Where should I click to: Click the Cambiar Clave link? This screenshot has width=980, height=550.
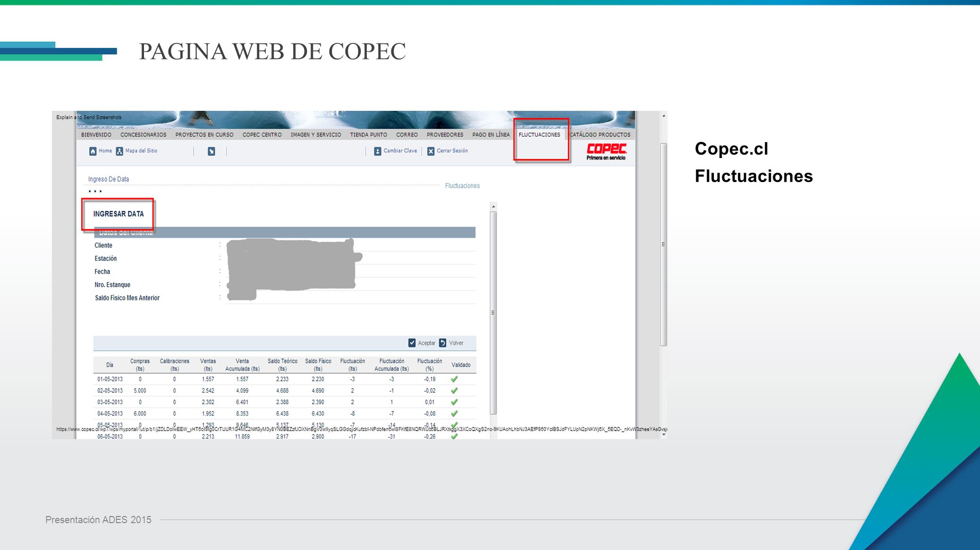click(x=400, y=151)
